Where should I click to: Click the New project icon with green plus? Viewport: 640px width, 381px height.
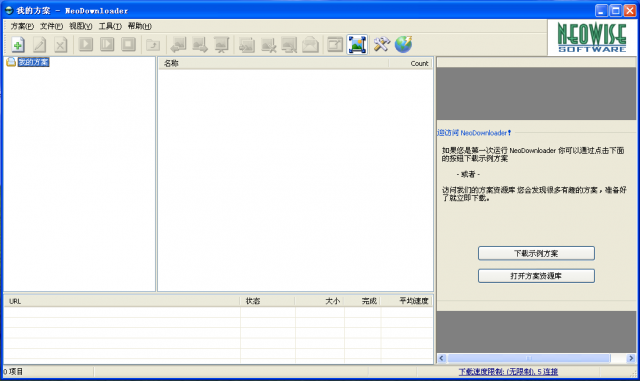pos(18,45)
